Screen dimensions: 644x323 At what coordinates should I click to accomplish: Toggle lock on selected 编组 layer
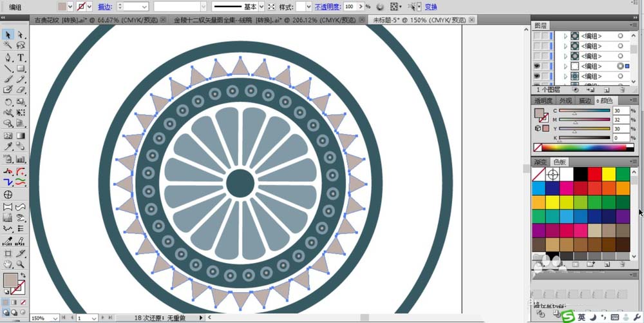point(545,66)
